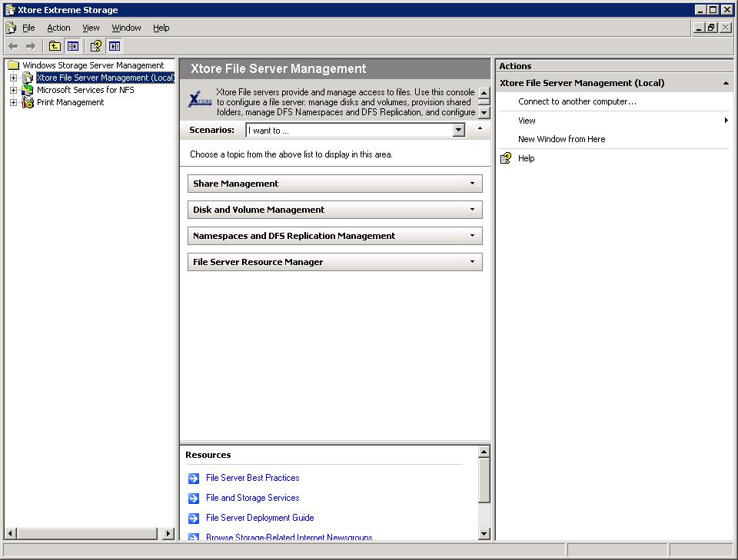The width and height of the screenshot is (738, 560).
Task: Click Connect to another computer...
Action: (577, 101)
